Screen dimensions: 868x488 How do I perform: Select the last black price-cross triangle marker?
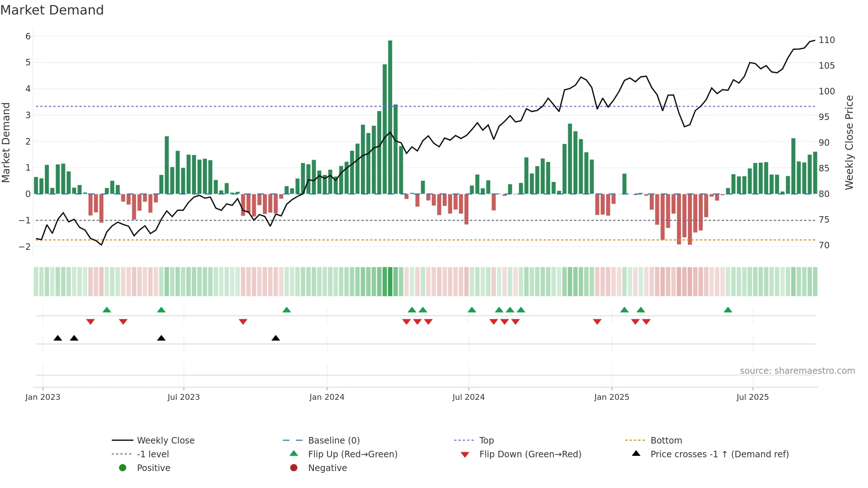click(276, 338)
